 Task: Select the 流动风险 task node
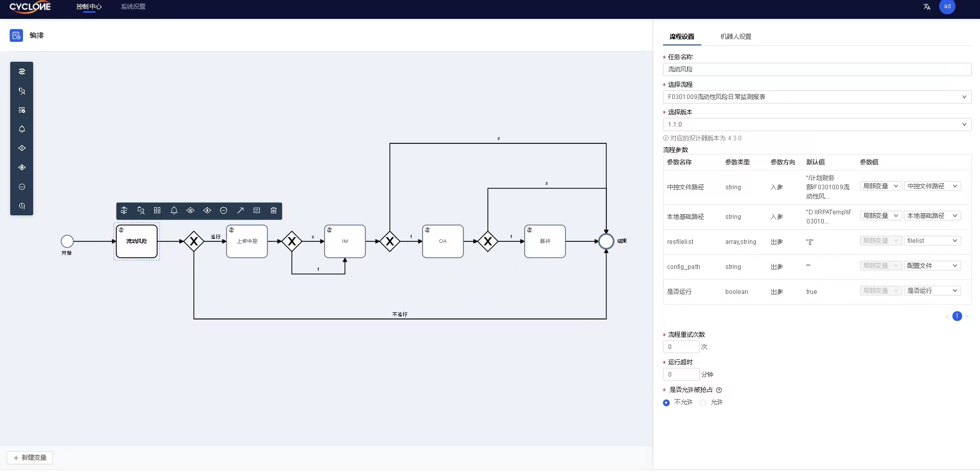pos(137,241)
